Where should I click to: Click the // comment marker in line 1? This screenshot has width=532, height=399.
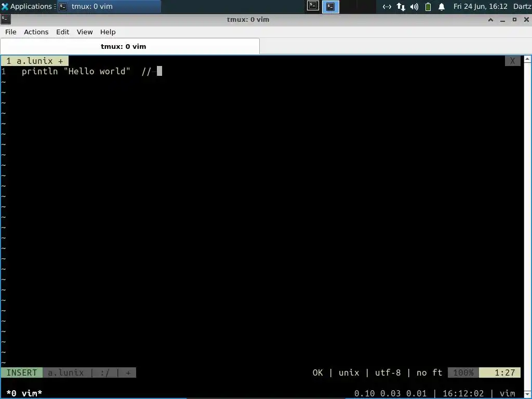[x=146, y=71]
